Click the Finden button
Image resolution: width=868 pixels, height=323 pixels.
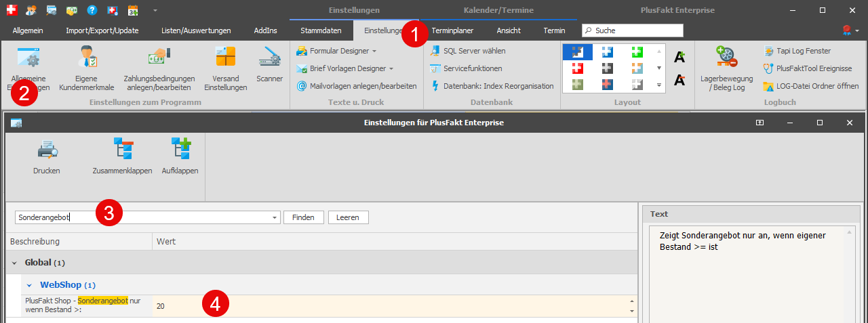[x=303, y=217]
